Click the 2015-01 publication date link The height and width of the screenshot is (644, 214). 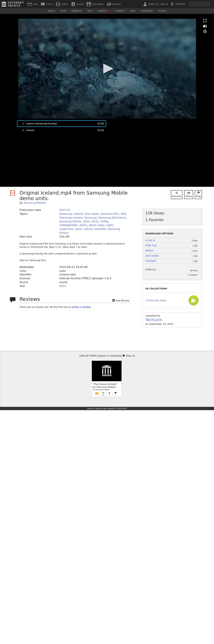point(65,210)
